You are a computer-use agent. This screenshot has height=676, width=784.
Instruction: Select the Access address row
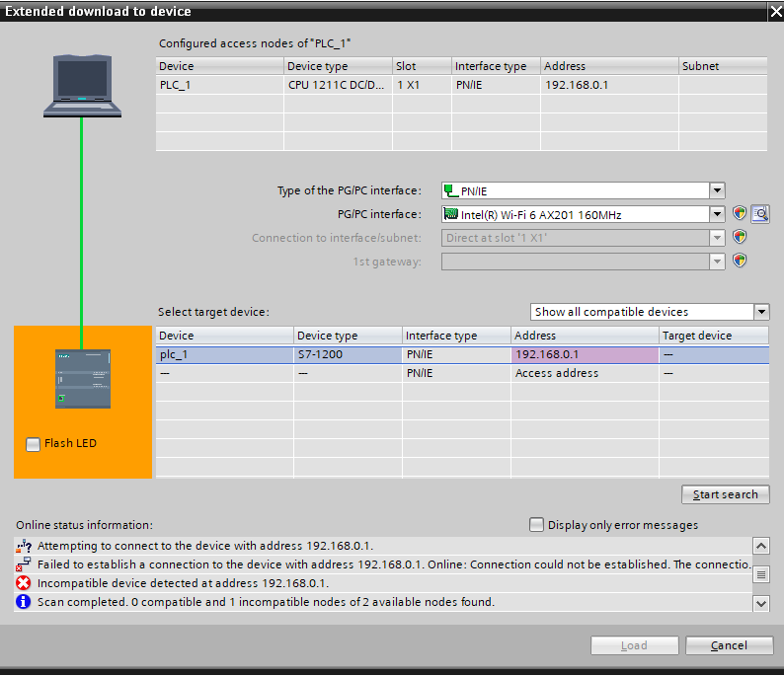(462, 373)
